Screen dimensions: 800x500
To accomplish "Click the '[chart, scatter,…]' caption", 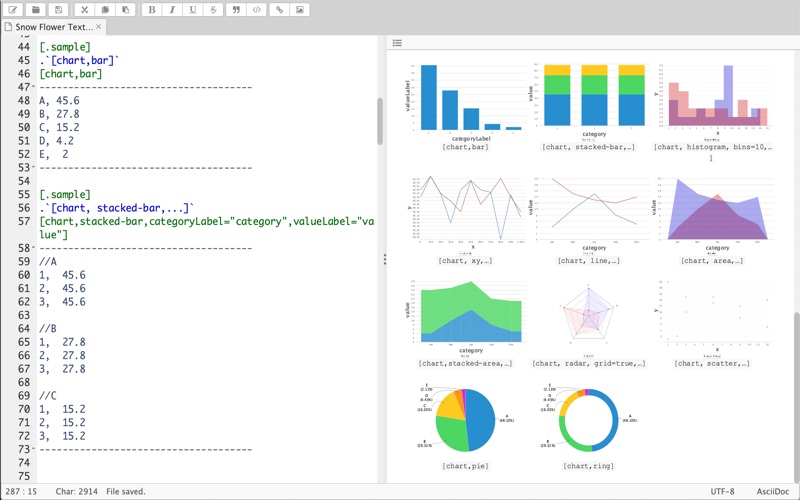I will (x=712, y=363).
